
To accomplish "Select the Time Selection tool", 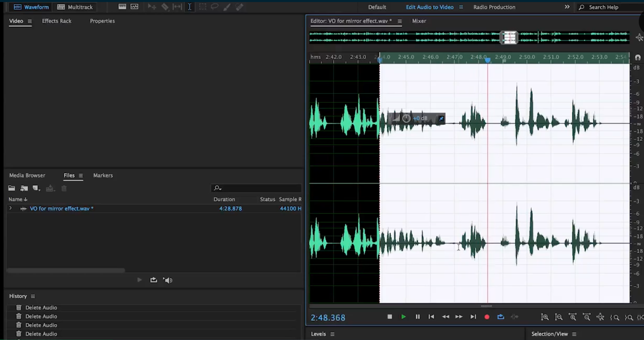I will (x=190, y=7).
